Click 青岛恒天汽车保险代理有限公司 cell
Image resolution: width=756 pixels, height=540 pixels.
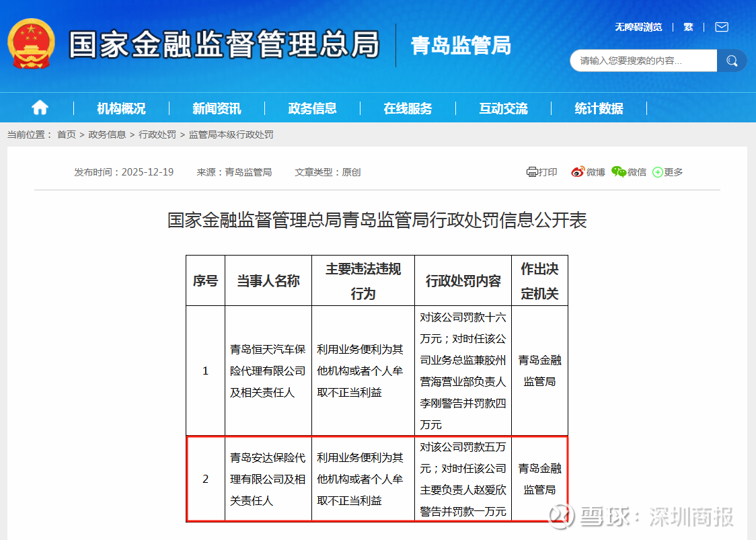pyautogui.click(x=268, y=371)
